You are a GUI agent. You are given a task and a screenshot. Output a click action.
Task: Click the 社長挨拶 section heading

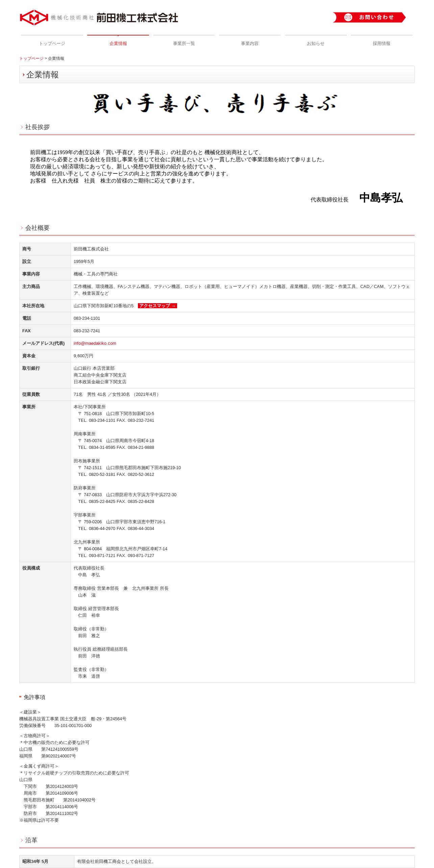(38, 127)
